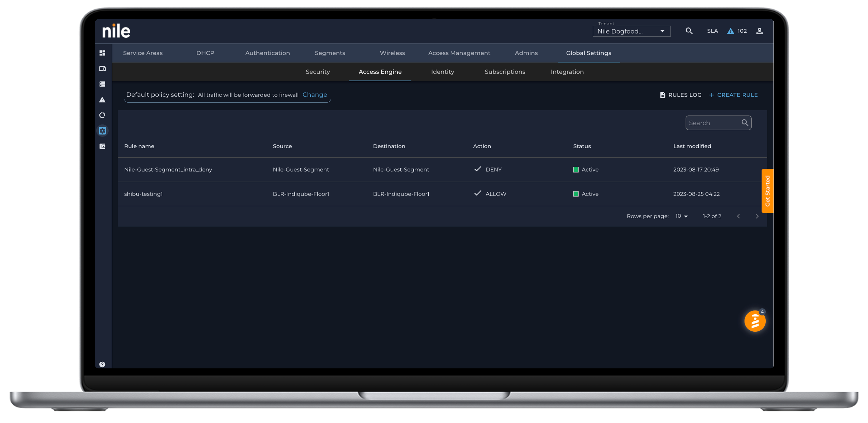Open the Admins tab
The width and height of the screenshot is (868, 423).
526,53
